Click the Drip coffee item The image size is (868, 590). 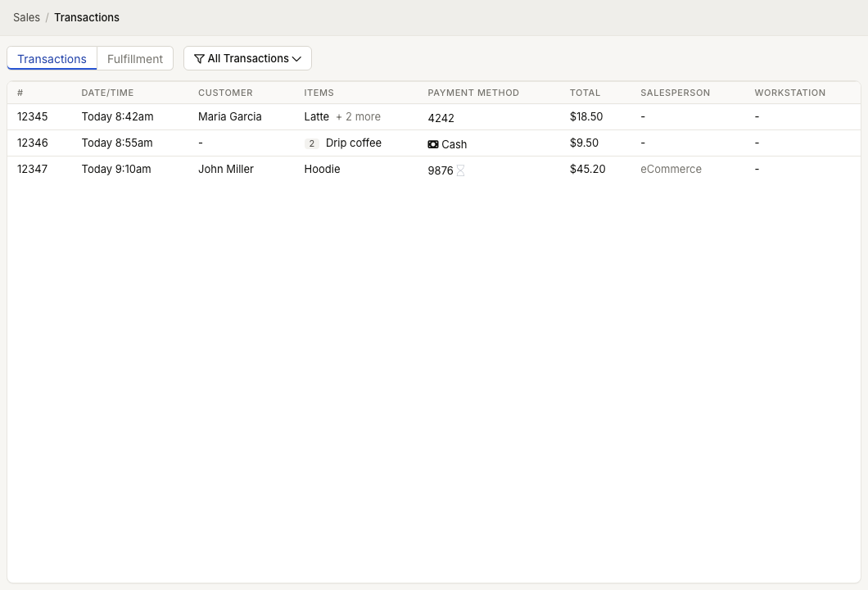(354, 143)
